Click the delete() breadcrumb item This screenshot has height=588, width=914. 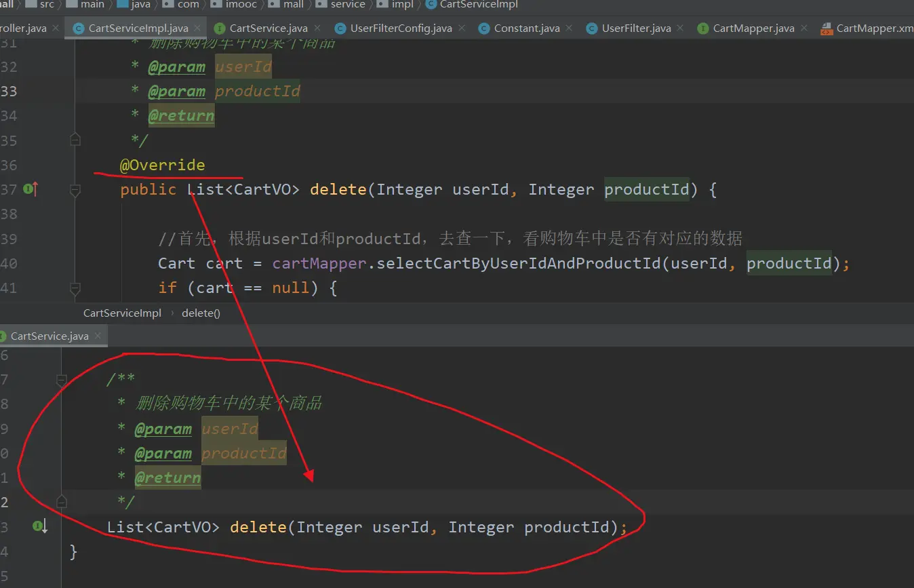[201, 313]
